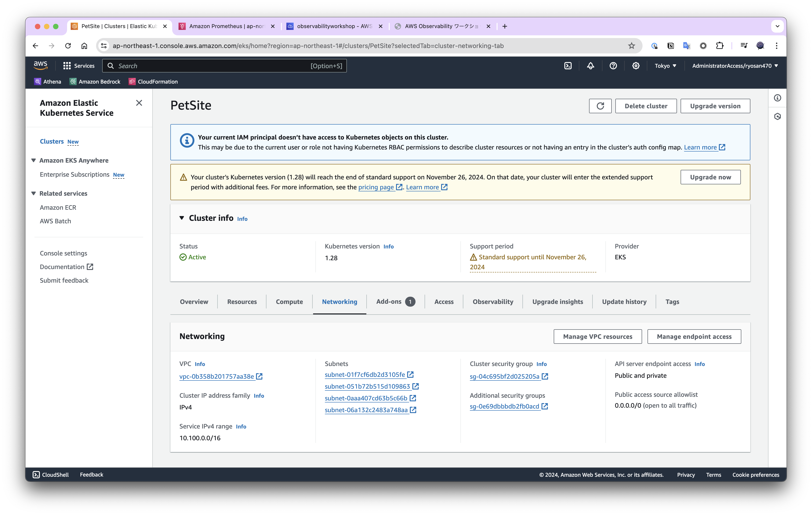
Task: Open CloudShell icon in top navigation bar
Action: [x=568, y=66]
